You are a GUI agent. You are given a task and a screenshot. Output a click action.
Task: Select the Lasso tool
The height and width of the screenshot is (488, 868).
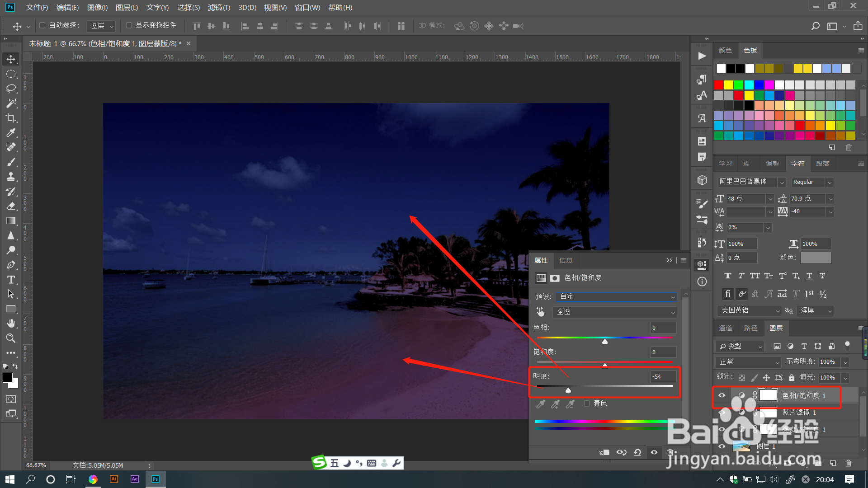pyautogui.click(x=11, y=89)
